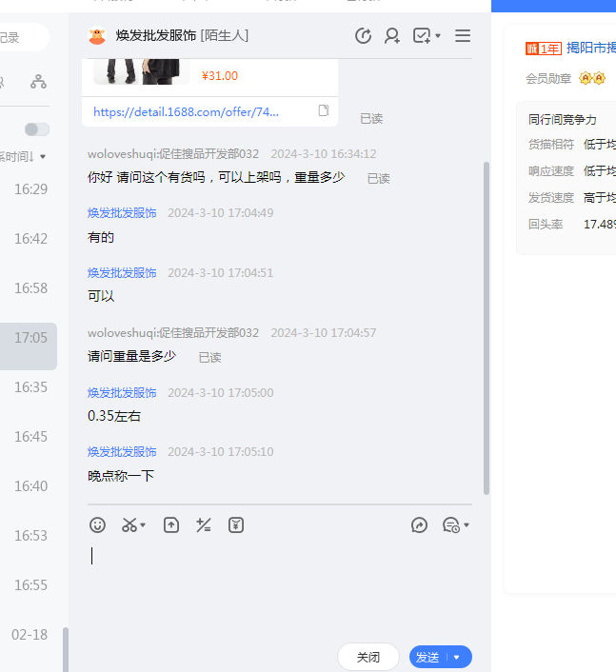
Task: Open chat history clock icon in header
Action: 363,36
